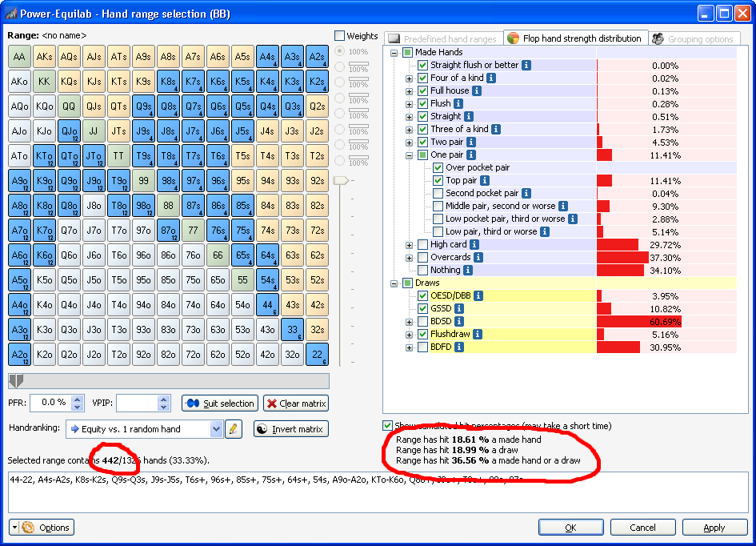Expand the BDFD node

coord(409,347)
